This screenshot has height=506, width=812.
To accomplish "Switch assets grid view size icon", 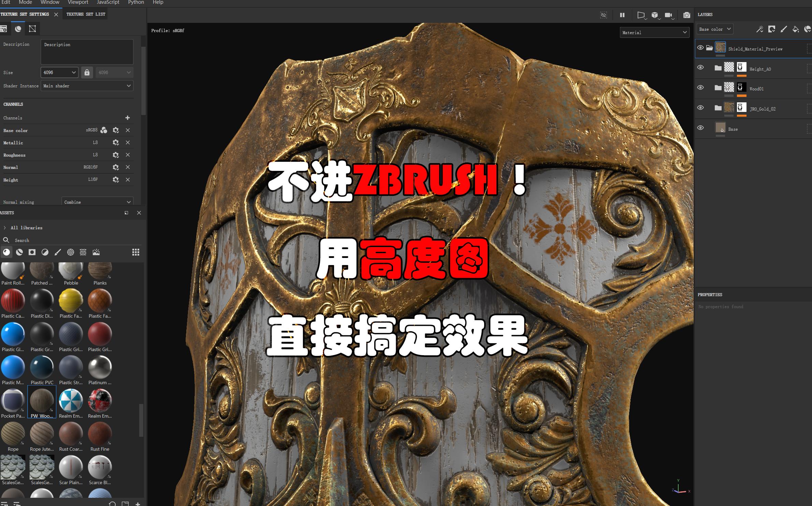I will pos(136,252).
